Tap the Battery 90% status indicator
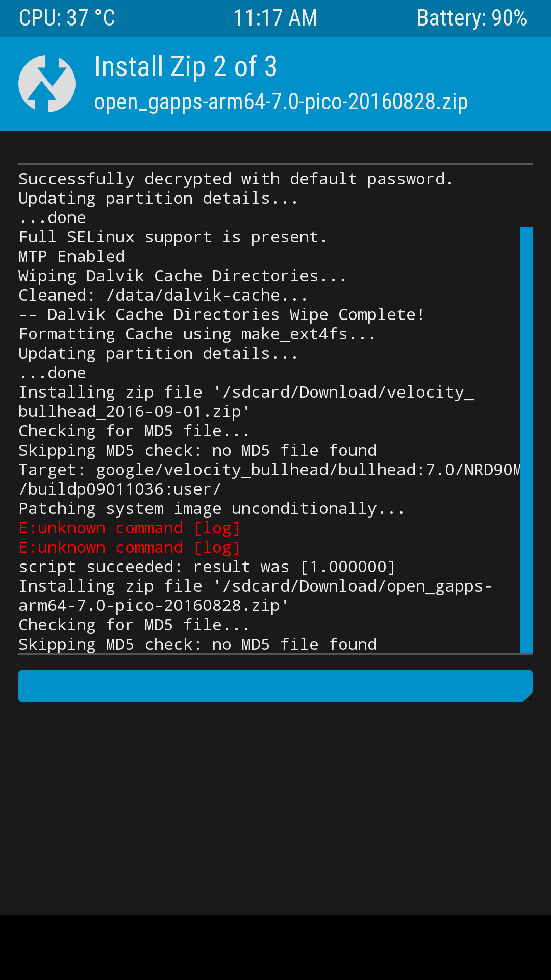Image resolution: width=551 pixels, height=980 pixels. coord(471,18)
